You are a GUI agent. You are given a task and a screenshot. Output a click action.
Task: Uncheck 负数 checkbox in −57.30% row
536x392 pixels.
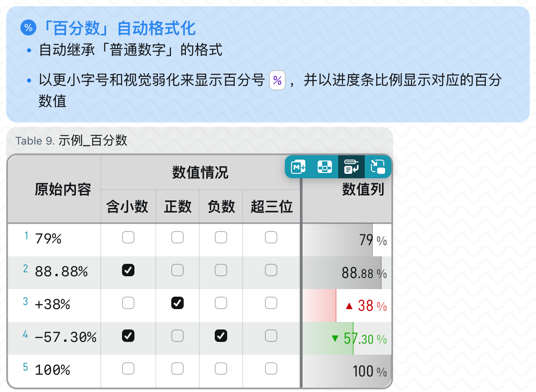(221, 336)
